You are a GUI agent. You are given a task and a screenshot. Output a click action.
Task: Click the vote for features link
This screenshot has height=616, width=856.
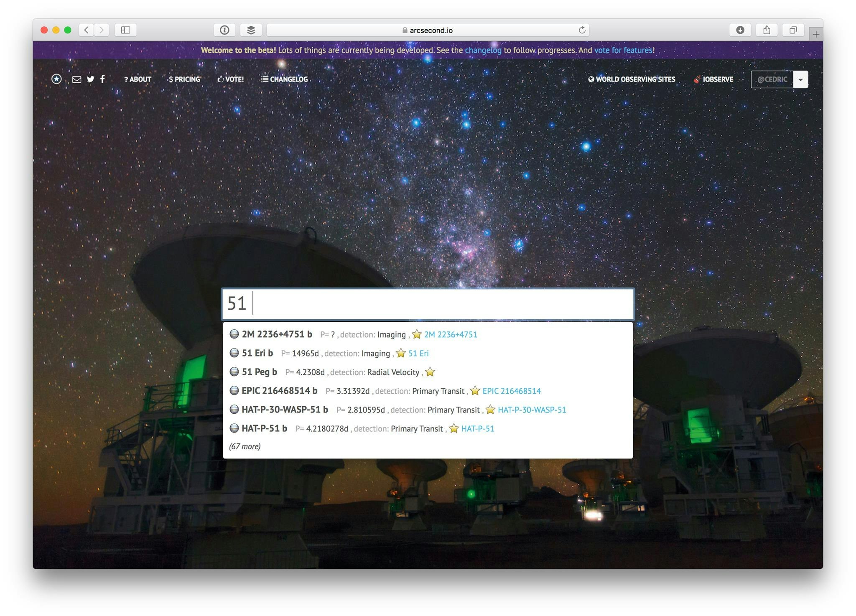623,50
